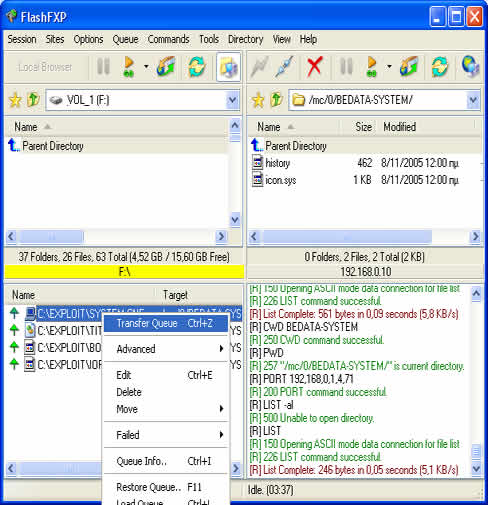Click log pane vertical scroll up arrow

pyautogui.click(x=476, y=294)
